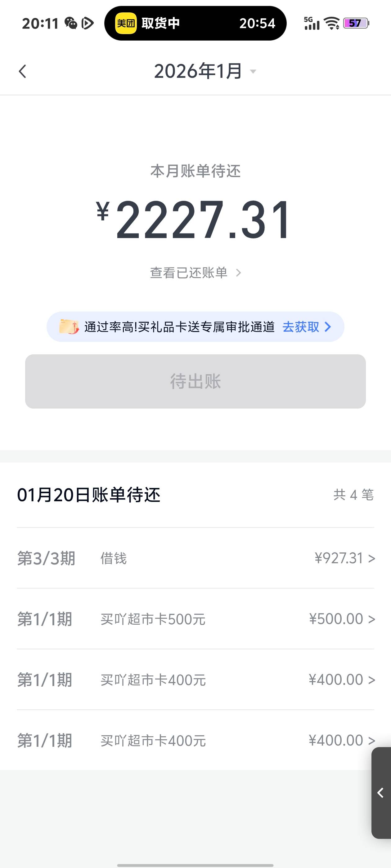Open the 买吖超市卡500元 bill entry
391x868 pixels.
click(195, 619)
